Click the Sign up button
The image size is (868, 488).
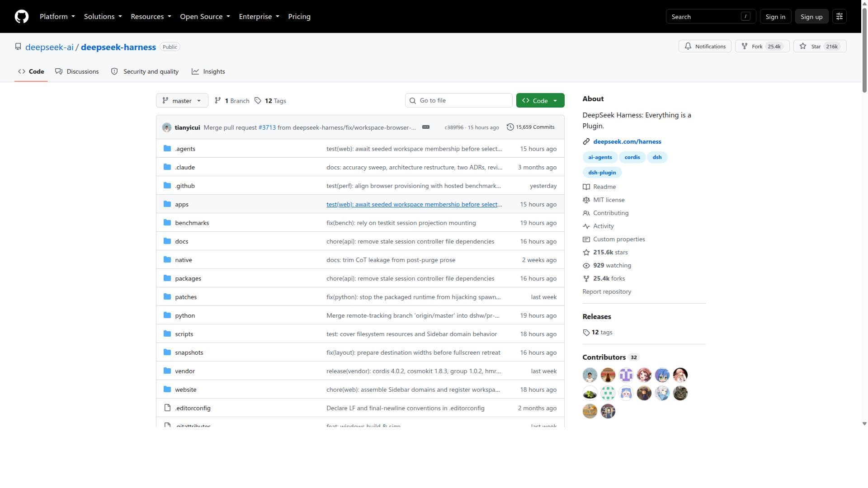click(811, 17)
